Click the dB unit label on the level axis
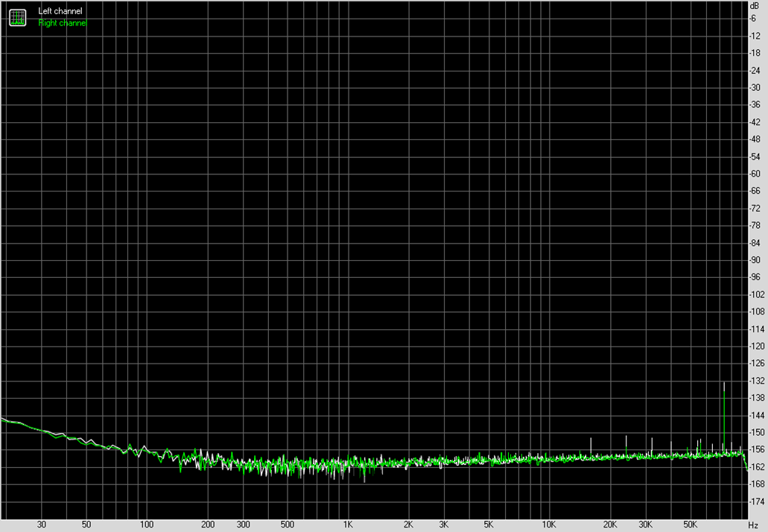This screenshot has width=768, height=532. [x=754, y=6]
